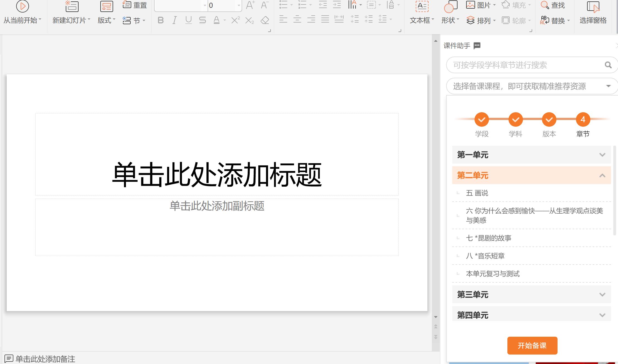Click the 重置 reset slide icon
This screenshot has height=364, width=618.
pos(134,4)
